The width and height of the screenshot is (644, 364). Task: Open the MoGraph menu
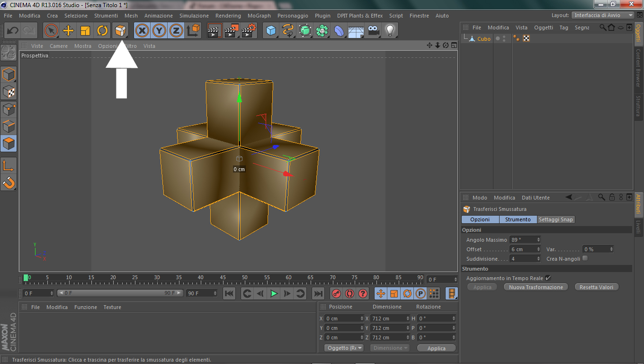tap(259, 16)
